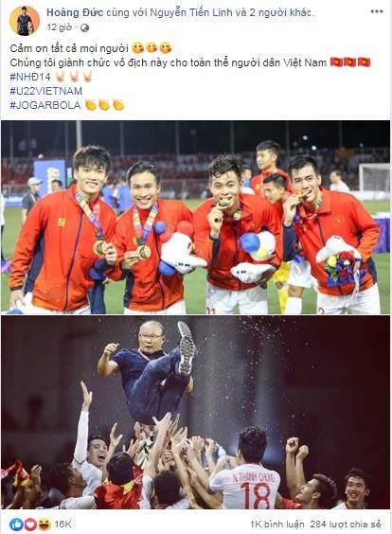This screenshot has width=392, height=534.
Task: Open the #U22VIETNAM hashtag
Action: point(46,91)
